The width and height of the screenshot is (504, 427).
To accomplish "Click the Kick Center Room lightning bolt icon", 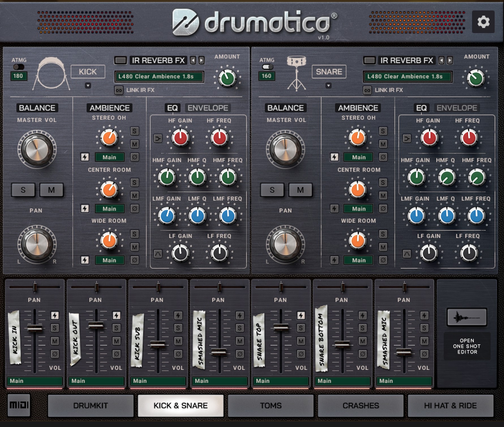I will point(85,209).
